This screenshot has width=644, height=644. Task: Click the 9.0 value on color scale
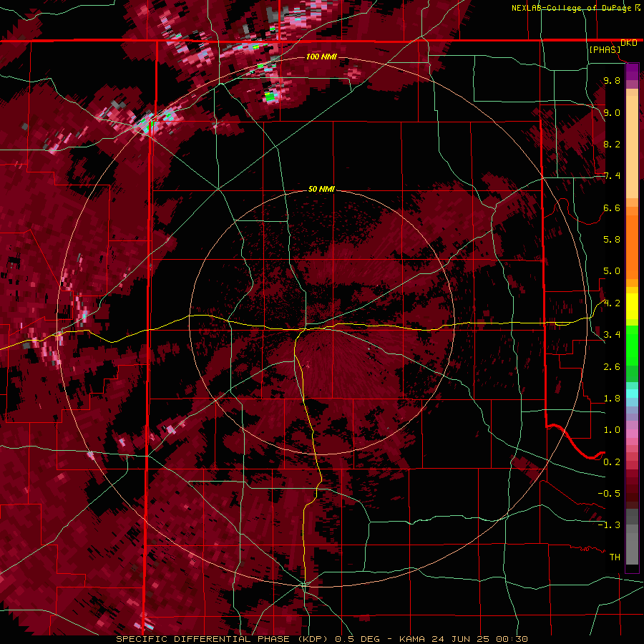(612, 112)
